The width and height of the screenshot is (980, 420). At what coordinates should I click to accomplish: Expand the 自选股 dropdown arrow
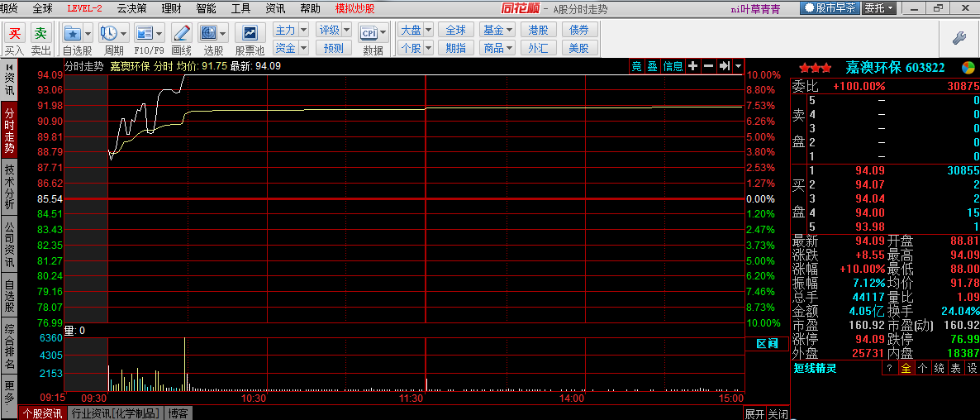88,33
